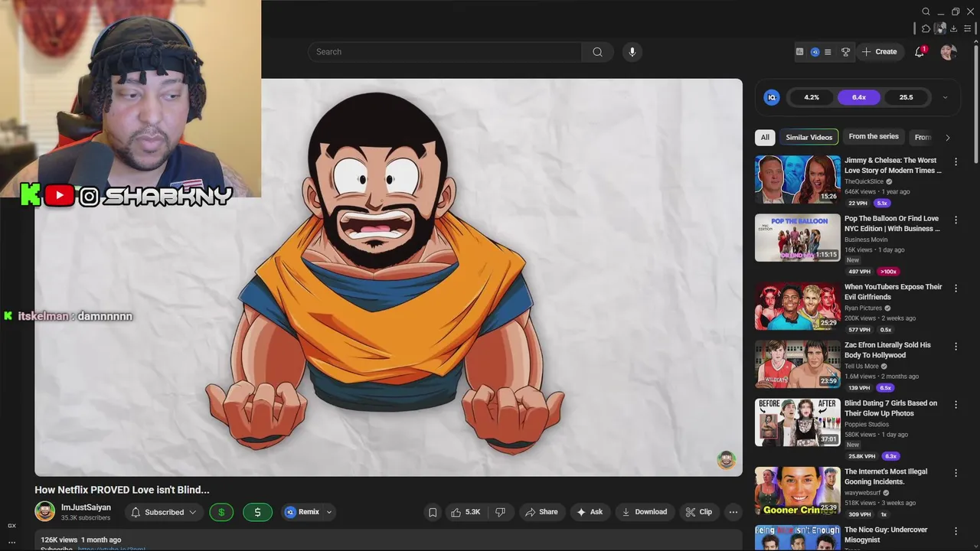Open the account avatar menu

(949, 52)
